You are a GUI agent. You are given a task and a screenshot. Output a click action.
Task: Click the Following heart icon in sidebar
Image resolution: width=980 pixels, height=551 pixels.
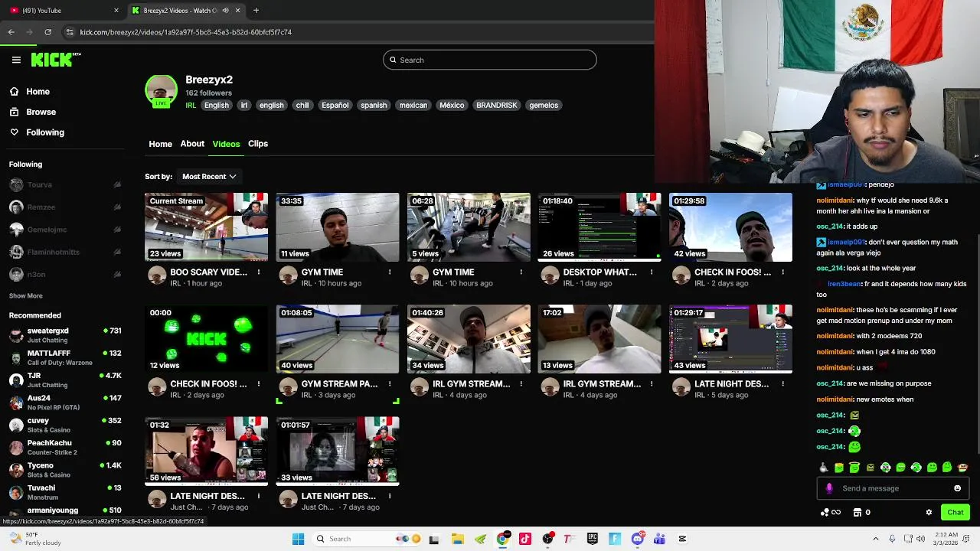[14, 132]
